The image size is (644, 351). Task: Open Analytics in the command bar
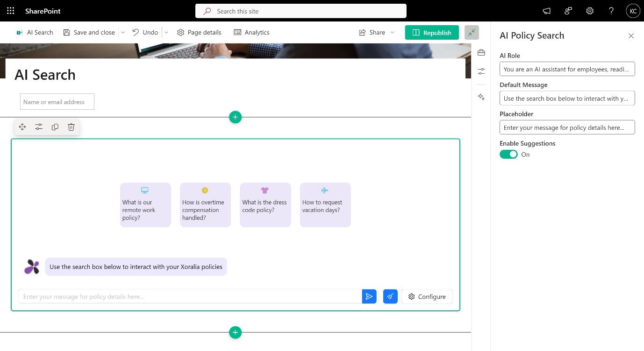[251, 32]
